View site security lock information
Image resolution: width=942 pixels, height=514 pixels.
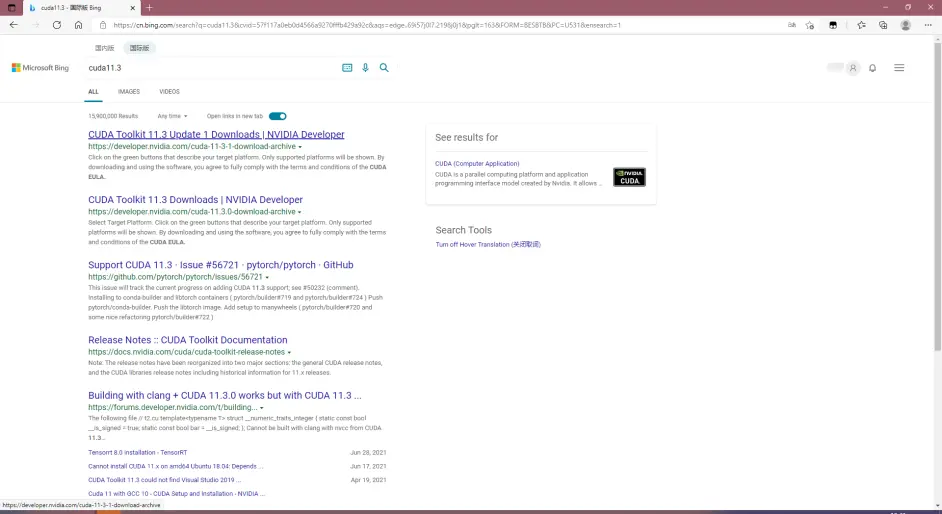[x=103, y=25]
